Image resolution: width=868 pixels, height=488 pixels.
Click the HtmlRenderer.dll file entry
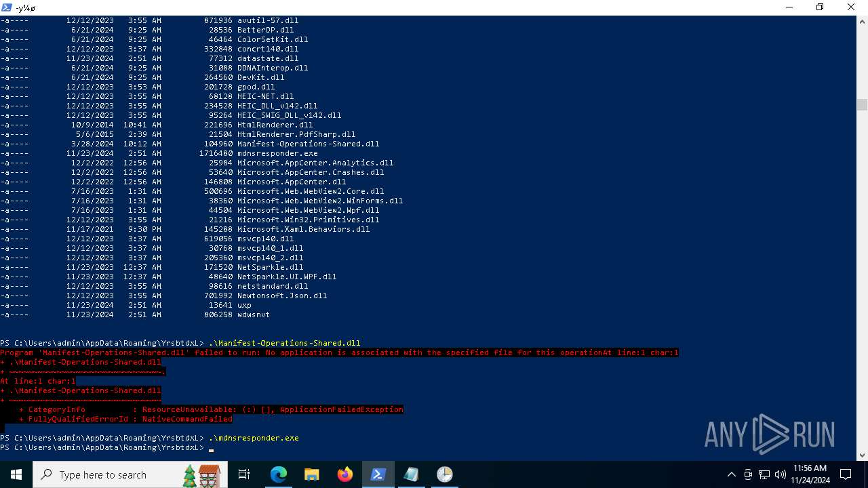275,125
